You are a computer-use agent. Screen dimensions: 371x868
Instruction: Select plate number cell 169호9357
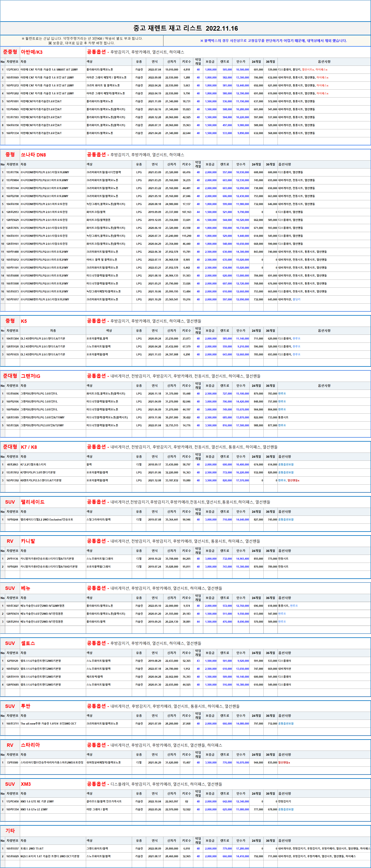tap(13, 849)
